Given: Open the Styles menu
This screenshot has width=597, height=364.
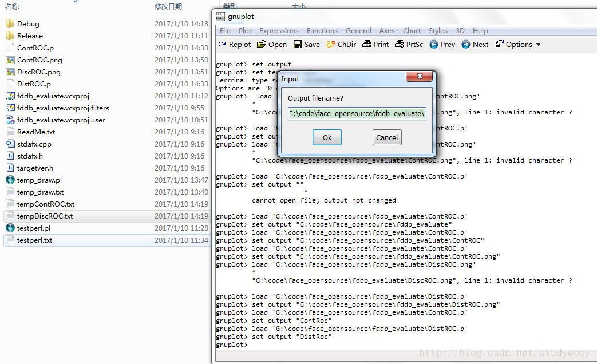Looking at the screenshot, I should pos(438,31).
